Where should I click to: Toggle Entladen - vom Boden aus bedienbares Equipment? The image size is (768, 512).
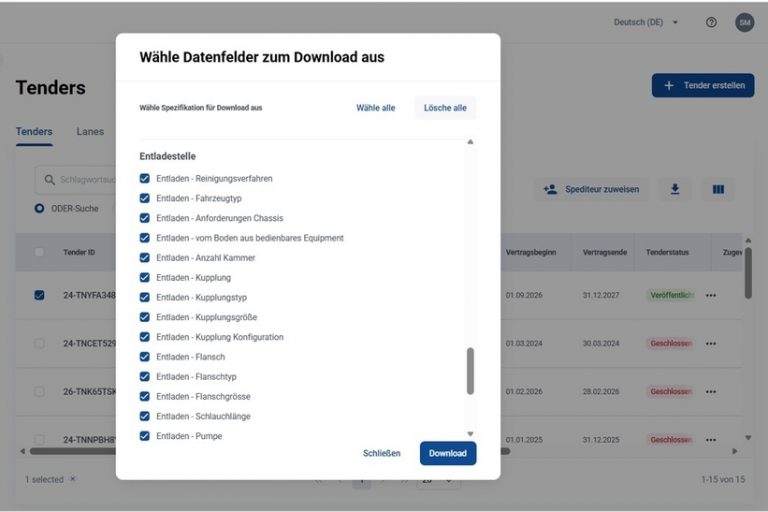(144, 238)
